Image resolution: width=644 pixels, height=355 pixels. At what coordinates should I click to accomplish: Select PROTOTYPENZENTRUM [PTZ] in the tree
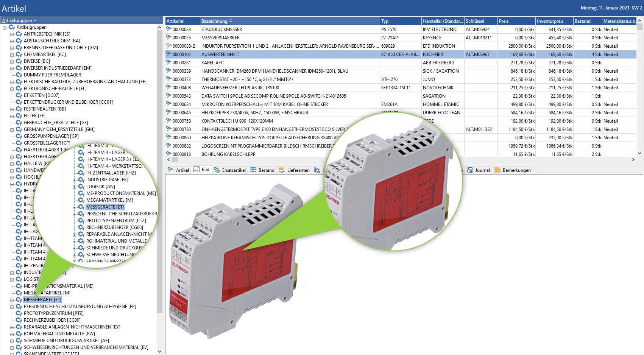pyautogui.click(x=53, y=313)
